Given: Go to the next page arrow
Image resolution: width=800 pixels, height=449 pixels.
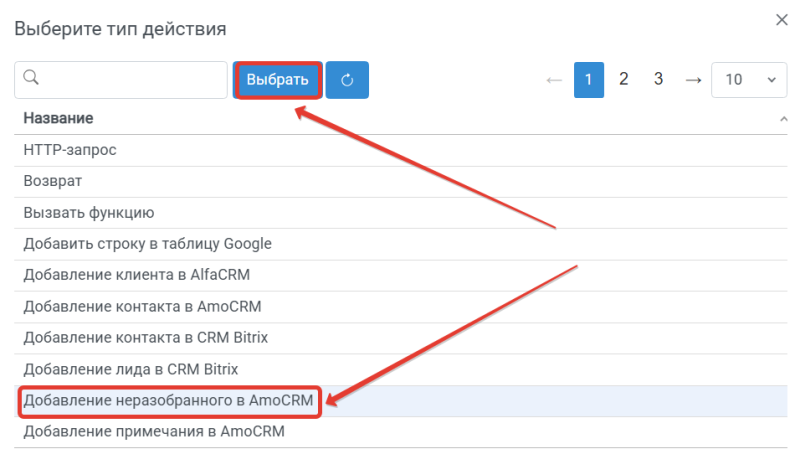Looking at the screenshot, I should (x=693, y=80).
